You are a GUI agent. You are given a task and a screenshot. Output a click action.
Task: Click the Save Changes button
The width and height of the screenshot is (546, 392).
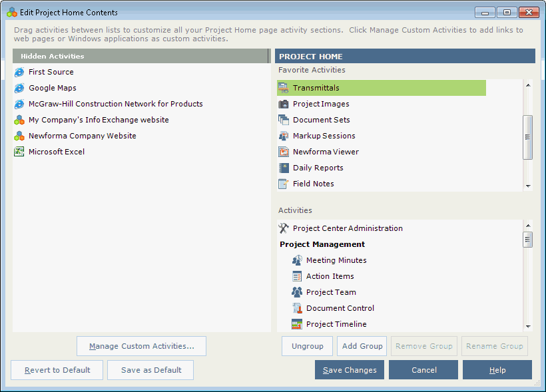coord(350,370)
